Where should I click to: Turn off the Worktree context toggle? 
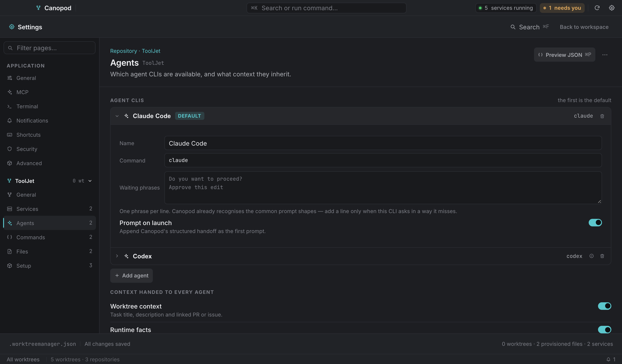pyautogui.click(x=604, y=306)
